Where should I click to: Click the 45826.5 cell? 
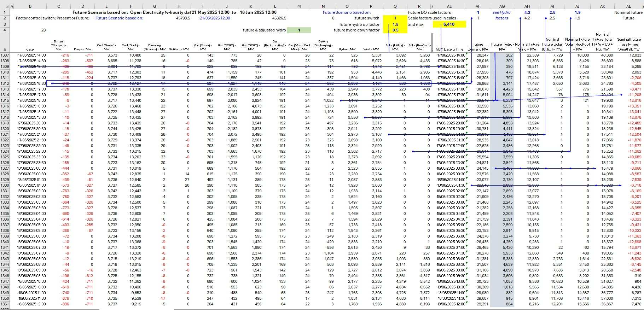(279, 18)
